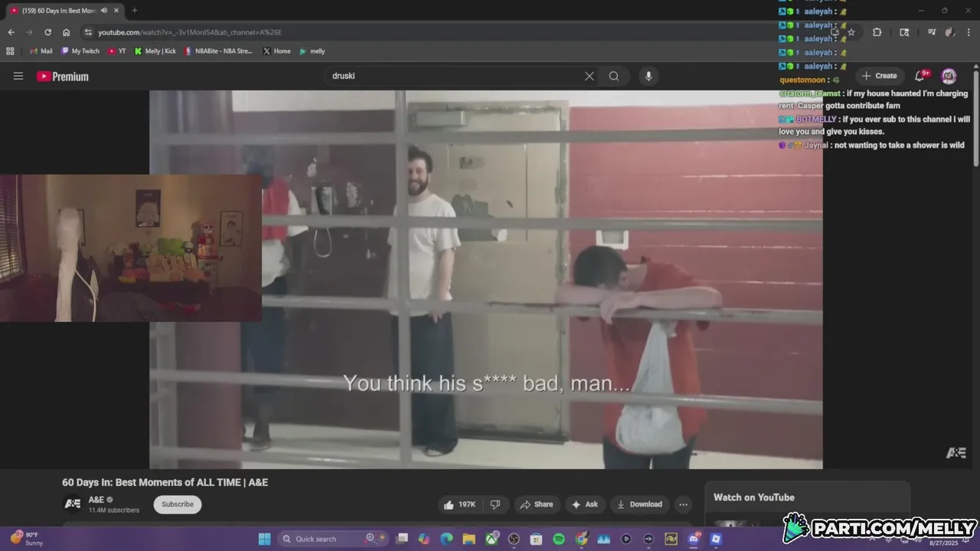Screen dimensions: 980x551
Task: Clear the 'druski' search text
Action: tap(590, 76)
